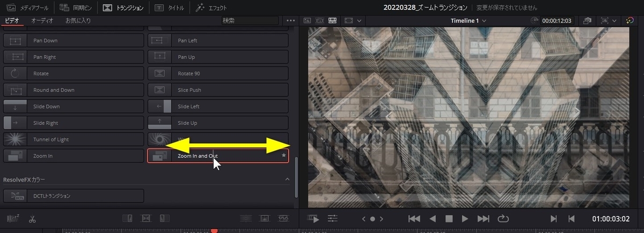Click the smart insert edit icon
644x233 pixels.
(x=128, y=219)
